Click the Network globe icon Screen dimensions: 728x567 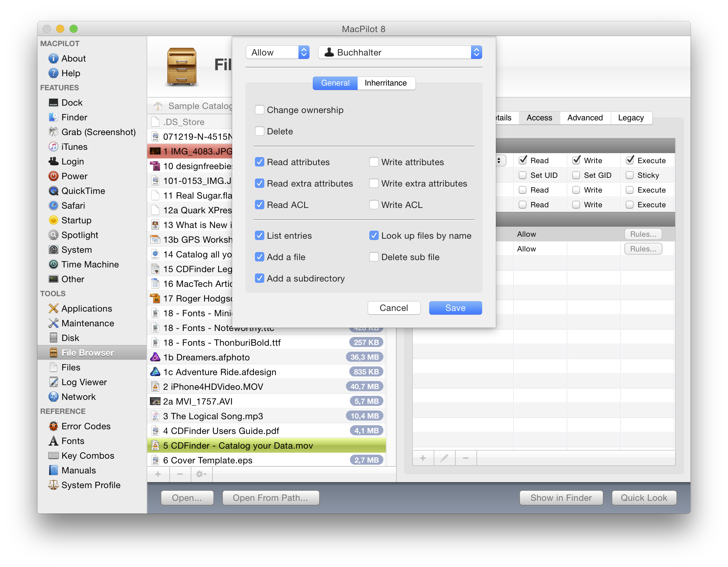click(x=54, y=397)
